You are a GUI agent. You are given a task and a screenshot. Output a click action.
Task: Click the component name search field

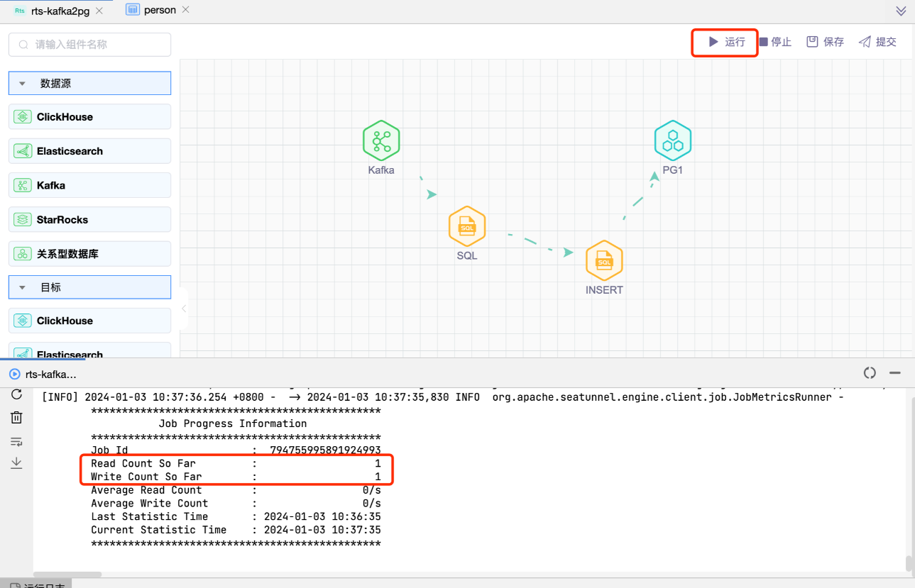[89, 44]
